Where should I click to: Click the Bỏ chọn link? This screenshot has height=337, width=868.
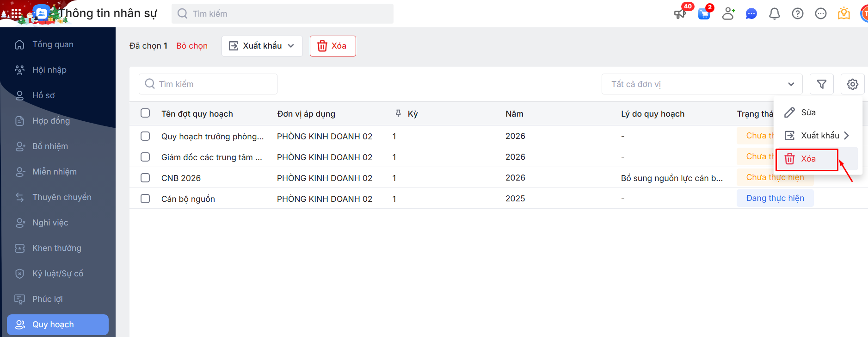click(x=192, y=46)
